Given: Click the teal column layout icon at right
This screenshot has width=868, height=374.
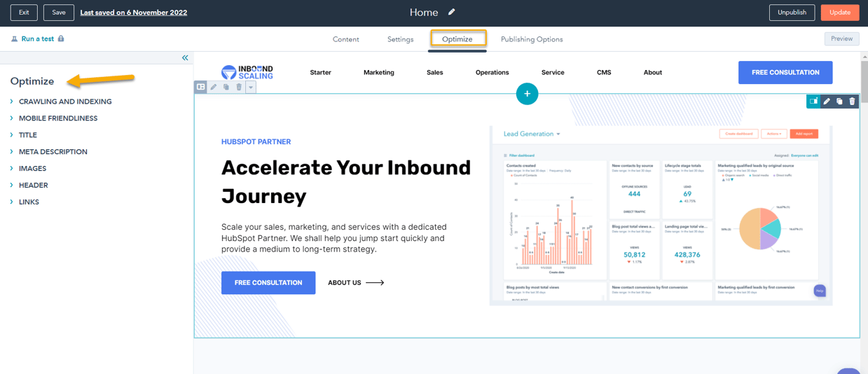Looking at the screenshot, I should click(x=813, y=102).
